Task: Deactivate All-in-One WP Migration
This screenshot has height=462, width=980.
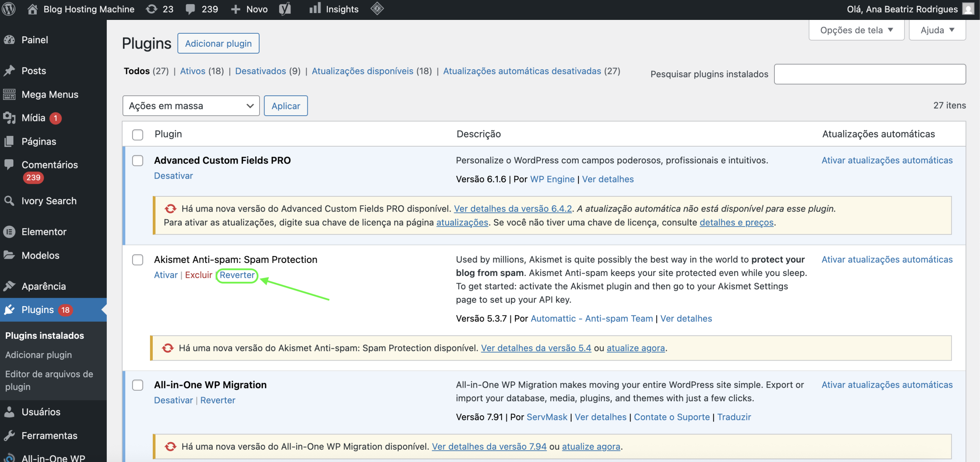Action: pos(173,400)
